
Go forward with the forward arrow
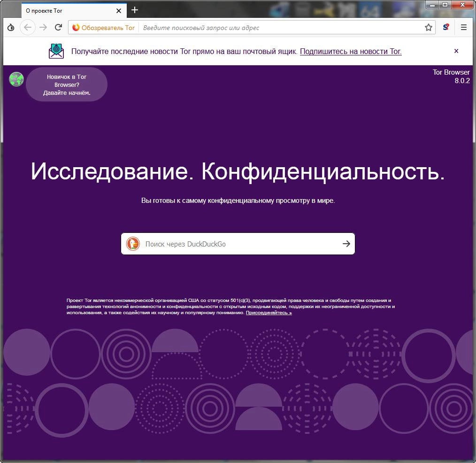coord(43,28)
